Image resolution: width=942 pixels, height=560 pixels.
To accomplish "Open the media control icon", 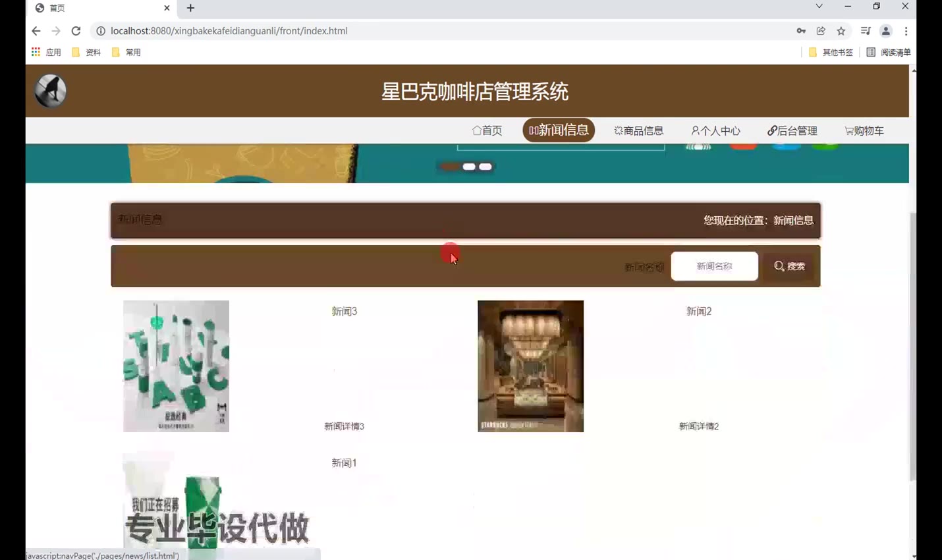I will point(866,31).
